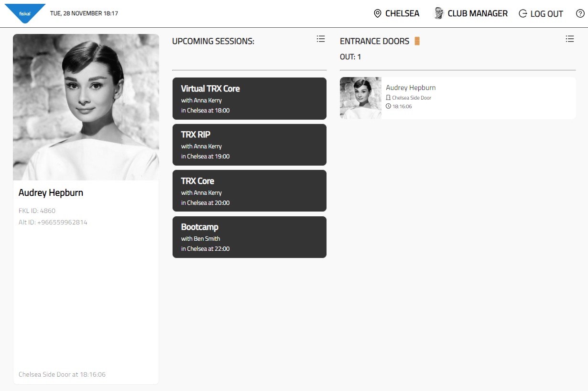
Task: Click Audrey Hepburn's thumbnail in the entrance list
Action: pos(360,98)
